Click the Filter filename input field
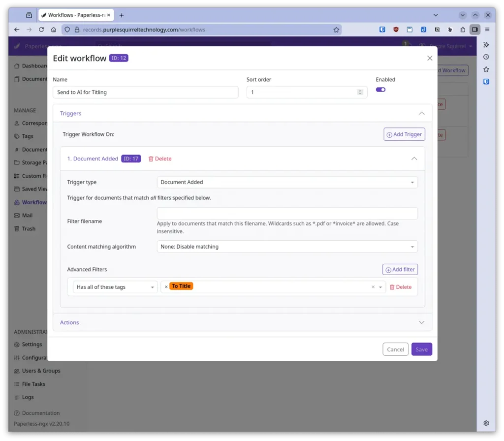The image size is (504, 441). pos(287,213)
